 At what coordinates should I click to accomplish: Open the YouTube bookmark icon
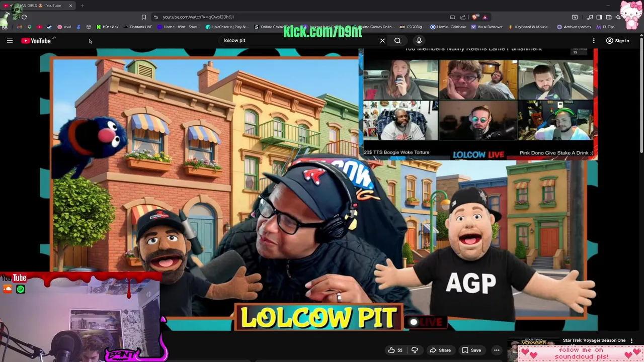(x=39, y=27)
